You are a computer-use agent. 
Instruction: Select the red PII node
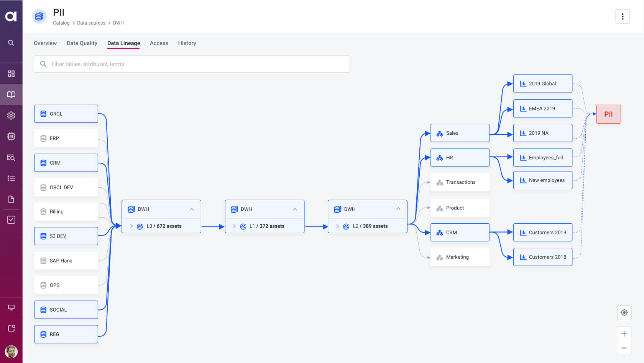click(608, 114)
